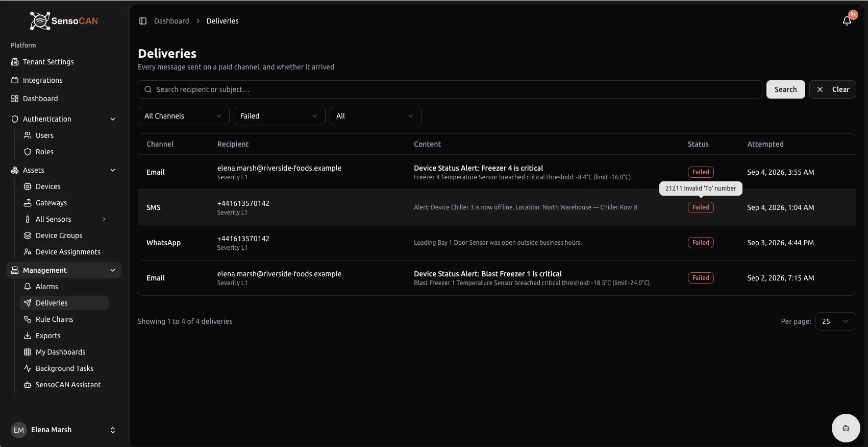Click 'WhatsApp' channel cell
The height and width of the screenshot is (447, 868).
164,243
